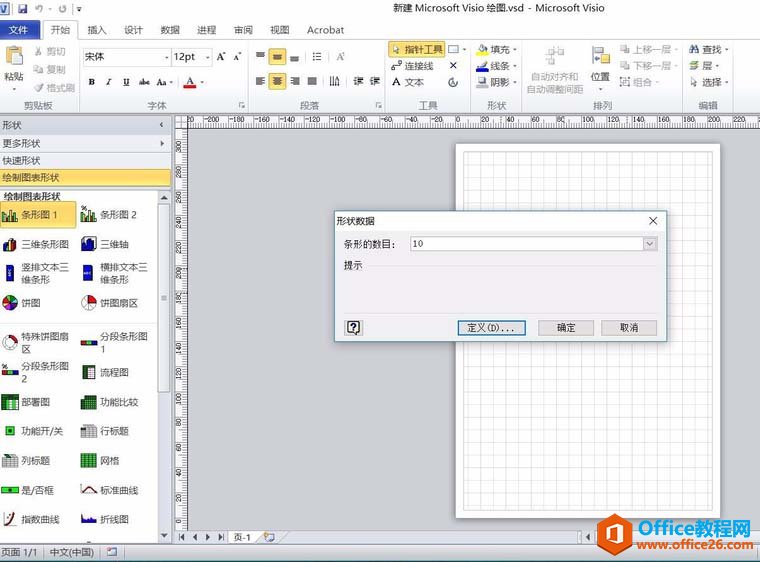
Task: Click the help icon in dialog
Action: click(353, 327)
